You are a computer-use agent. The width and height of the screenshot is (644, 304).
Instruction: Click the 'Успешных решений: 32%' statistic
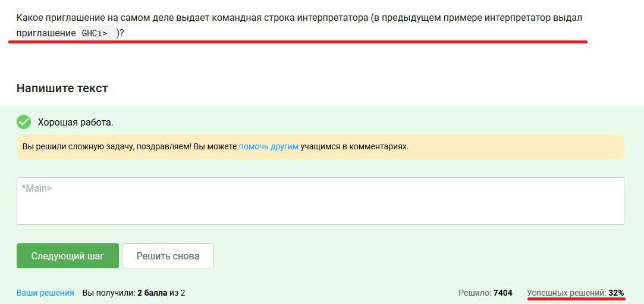(576, 293)
